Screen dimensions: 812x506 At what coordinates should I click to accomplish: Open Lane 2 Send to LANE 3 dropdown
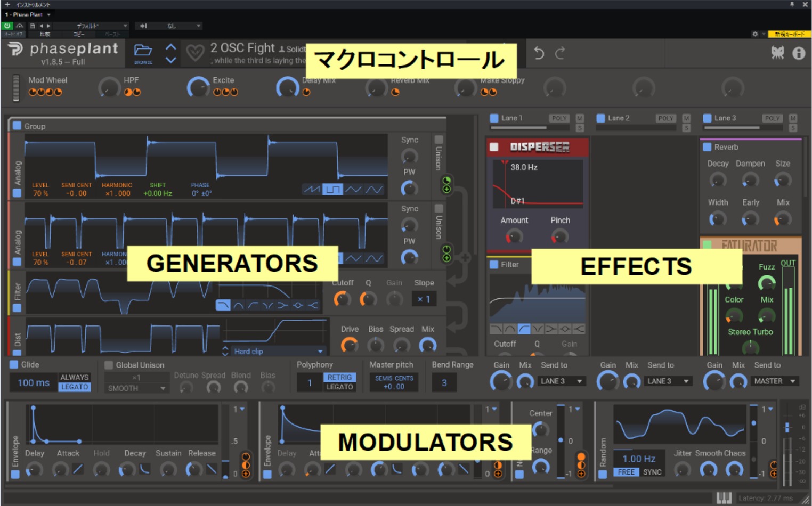pos(669,381)
